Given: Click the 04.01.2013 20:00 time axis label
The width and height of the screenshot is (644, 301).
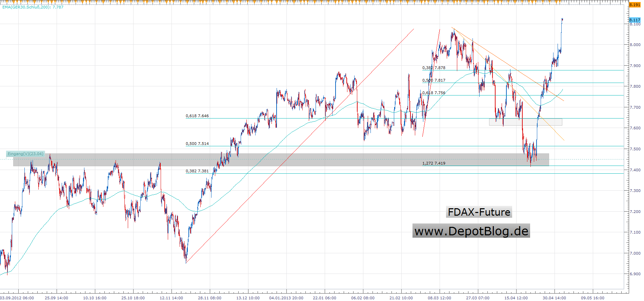Looking at the screenshot, I should (286, 298).
